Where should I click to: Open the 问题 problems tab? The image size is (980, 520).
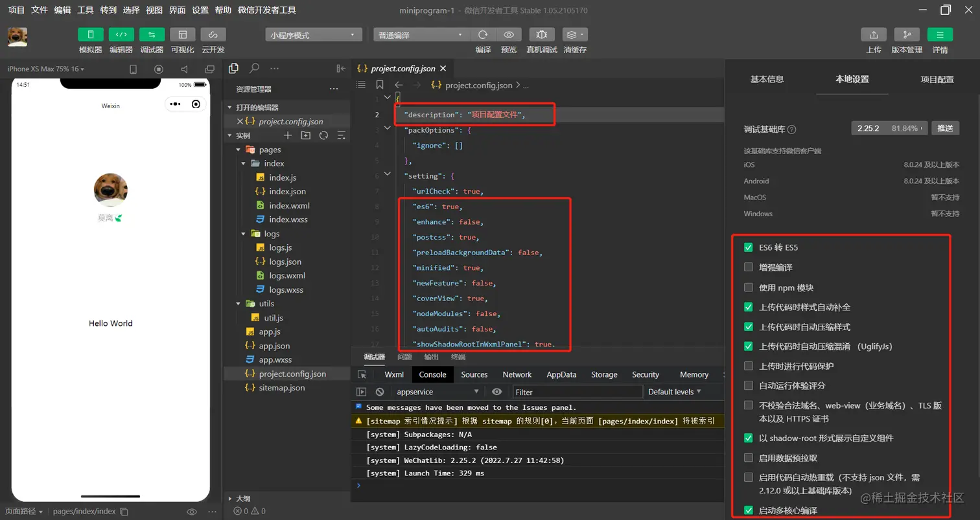pos(404,357)
